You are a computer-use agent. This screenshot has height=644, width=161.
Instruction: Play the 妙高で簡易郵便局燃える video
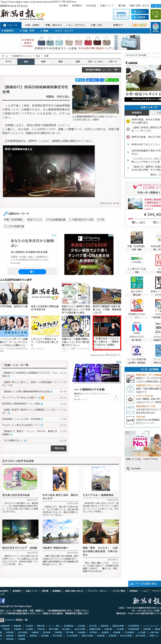click(49, 171)
